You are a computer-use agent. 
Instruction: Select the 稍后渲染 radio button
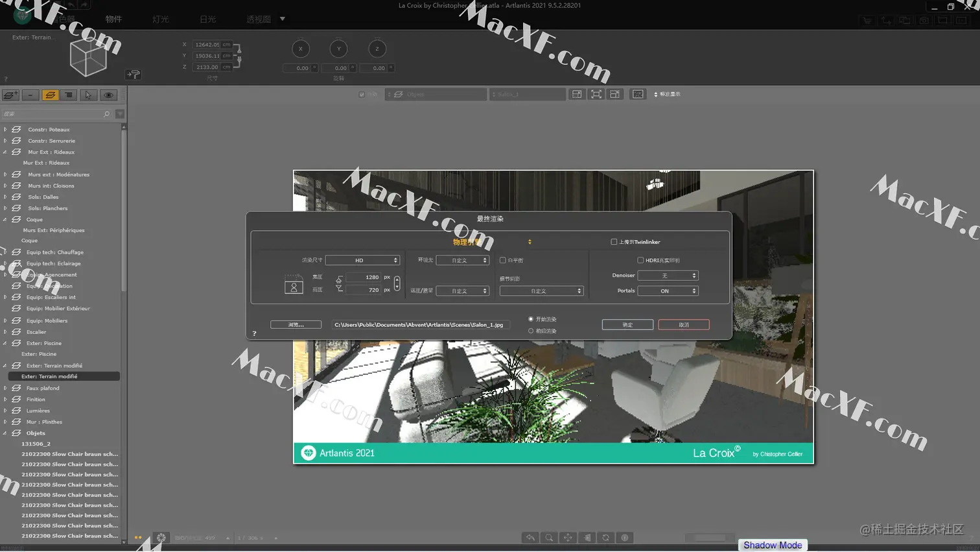531,331
